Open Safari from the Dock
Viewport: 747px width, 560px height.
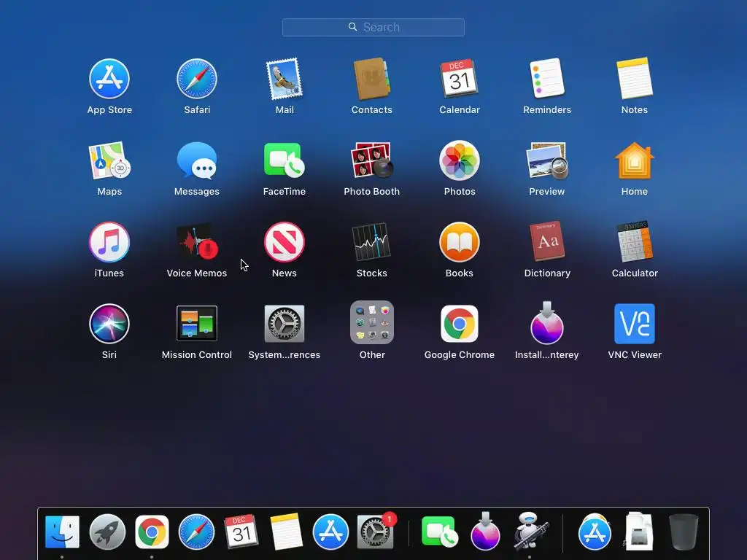click(196, 532)
